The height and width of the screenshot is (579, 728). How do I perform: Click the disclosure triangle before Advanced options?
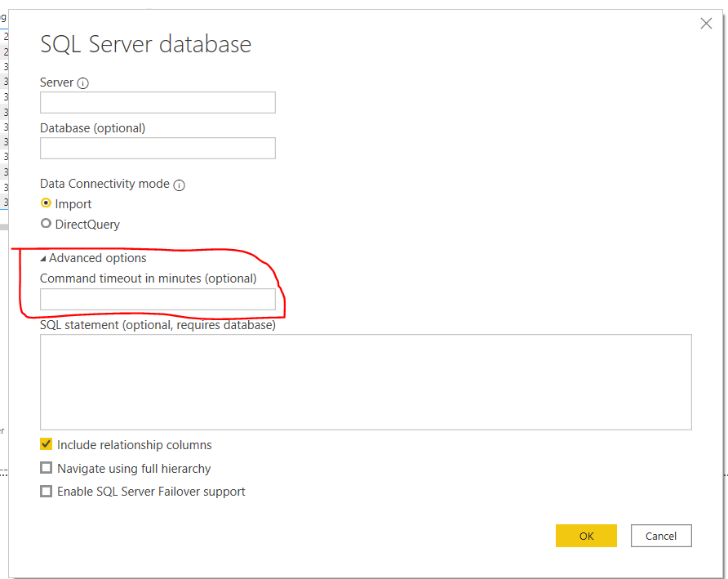pyautogui.click(x=43, y=257)
